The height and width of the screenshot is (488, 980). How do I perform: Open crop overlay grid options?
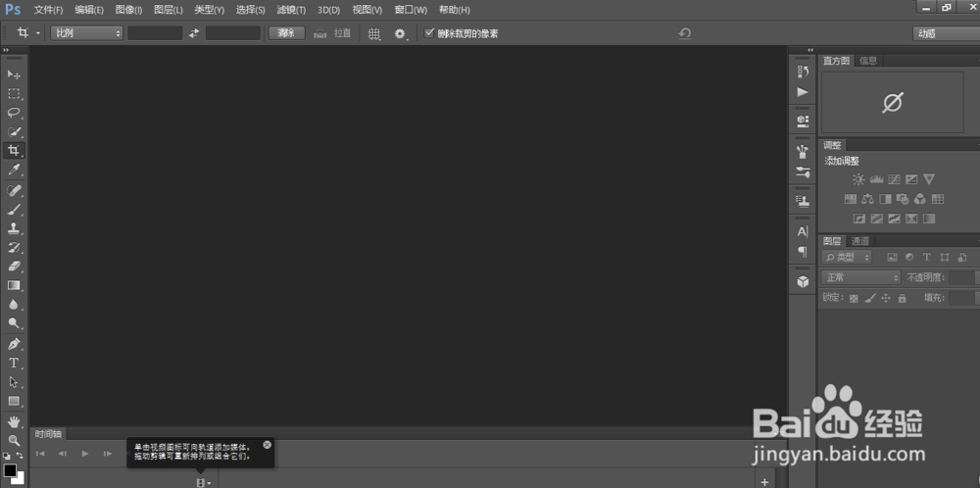374,33
